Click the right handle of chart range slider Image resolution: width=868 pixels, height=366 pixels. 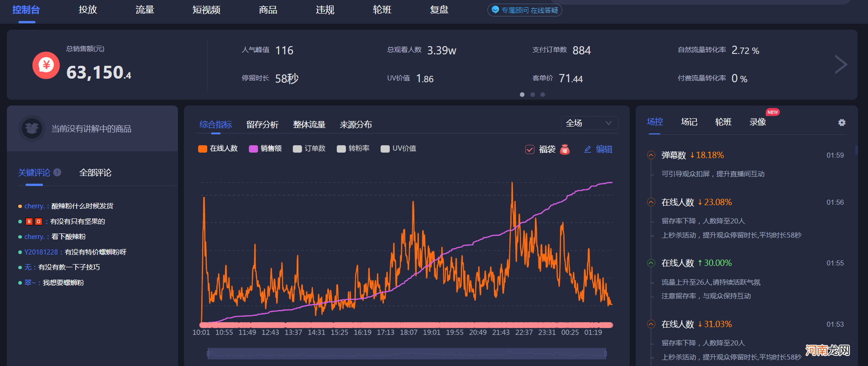606,353
